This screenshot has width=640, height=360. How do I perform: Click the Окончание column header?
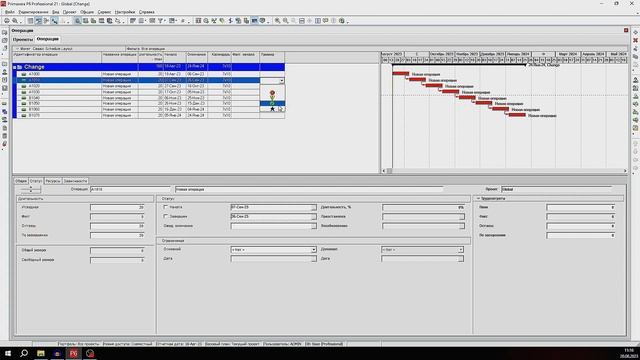coord(197,57)
